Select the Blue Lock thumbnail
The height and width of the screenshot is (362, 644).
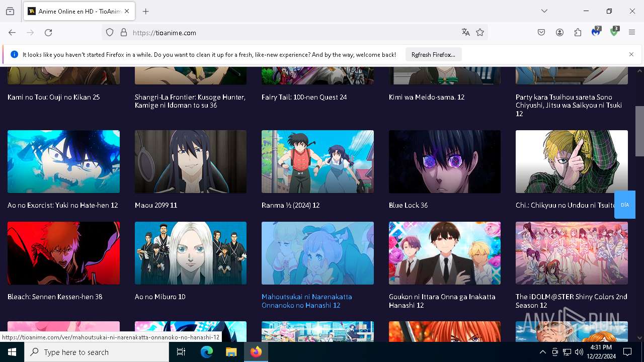coord(445,161)
